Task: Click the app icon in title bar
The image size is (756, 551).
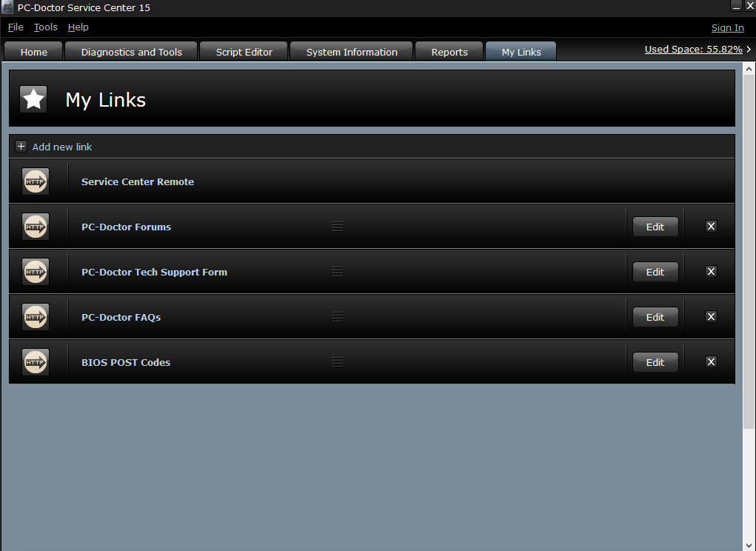Action: click(7, 7)
